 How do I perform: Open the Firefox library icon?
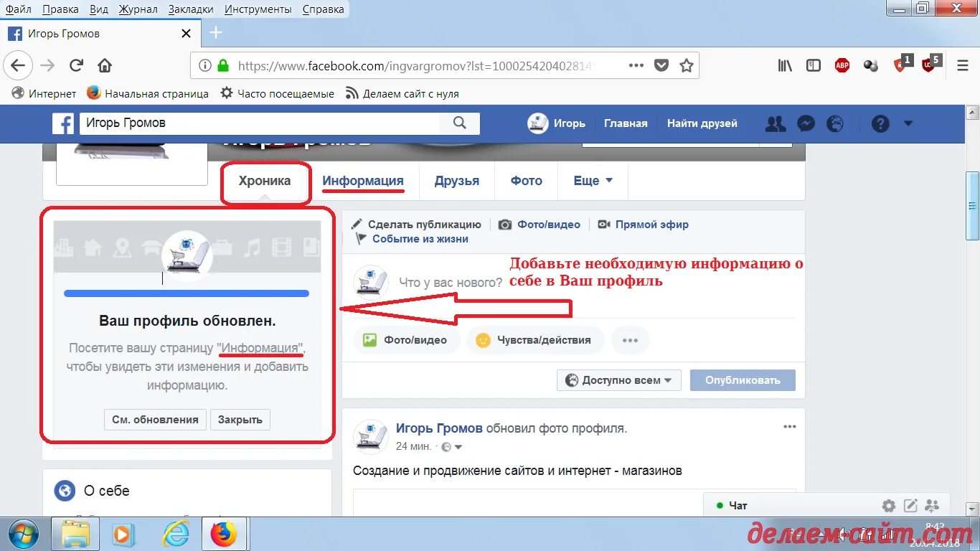click(785, 65)
